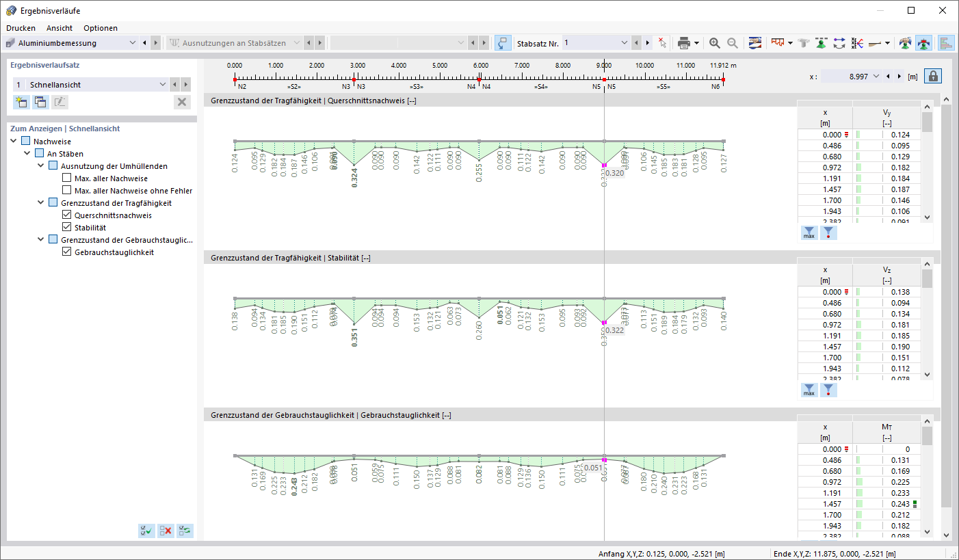Click the uncheck all red X icon

coord(166,530)
